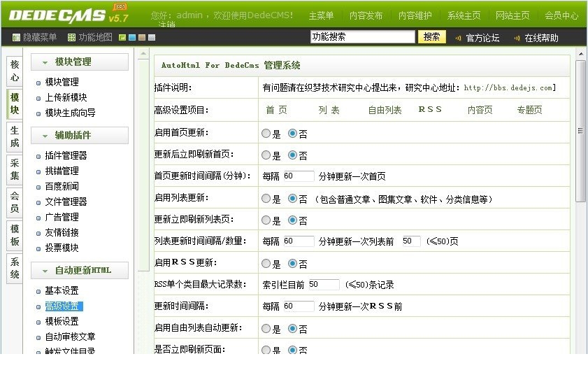Switch to the 核心 side tab
Image resolution: width=588 pixels, height=368 pixels.
coord(15,71)
